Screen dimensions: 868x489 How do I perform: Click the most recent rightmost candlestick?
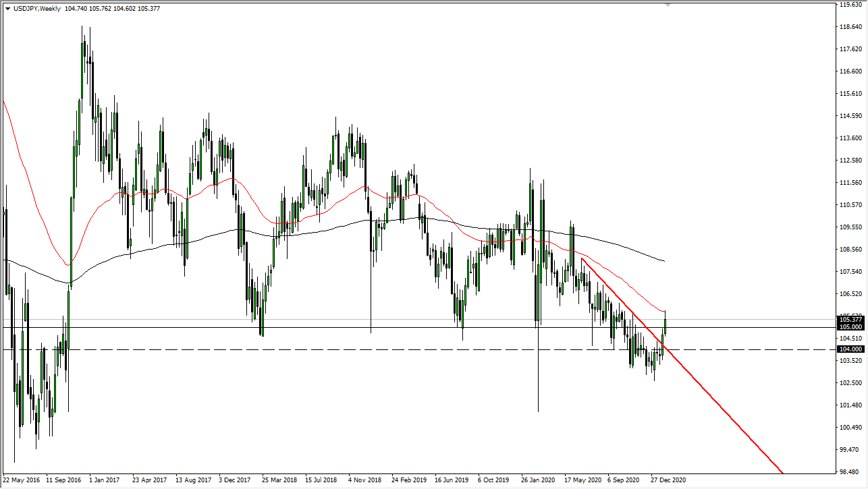coord(665,324)
